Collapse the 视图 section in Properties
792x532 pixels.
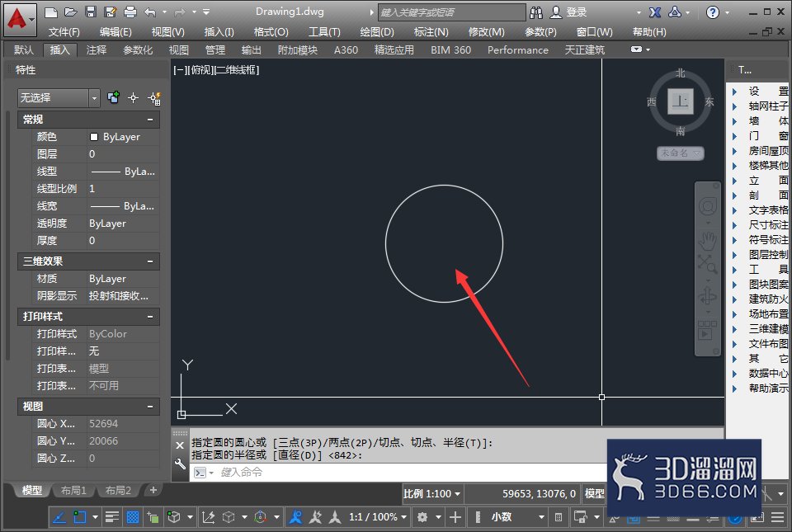pos(150,407)
